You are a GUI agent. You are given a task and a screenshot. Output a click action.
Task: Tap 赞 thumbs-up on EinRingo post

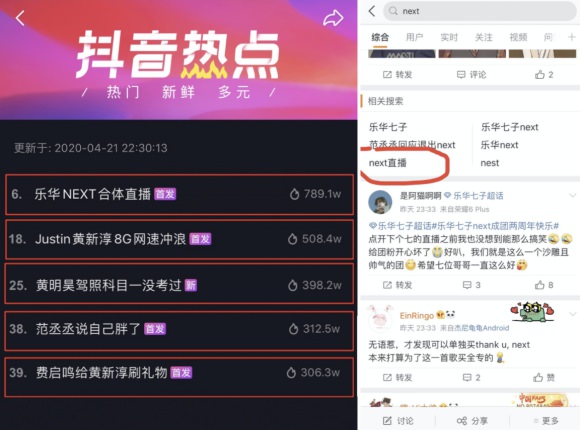pos(544,377)
